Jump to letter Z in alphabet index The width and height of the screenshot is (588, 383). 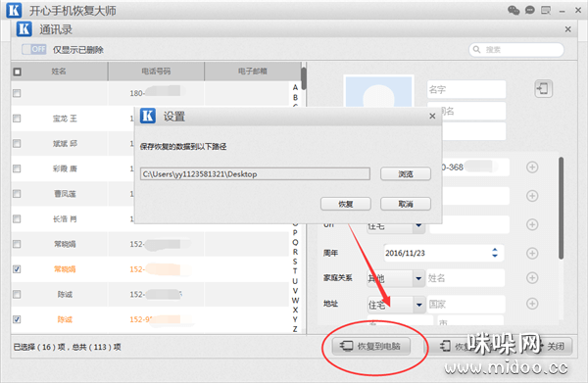tap(295, 329)
